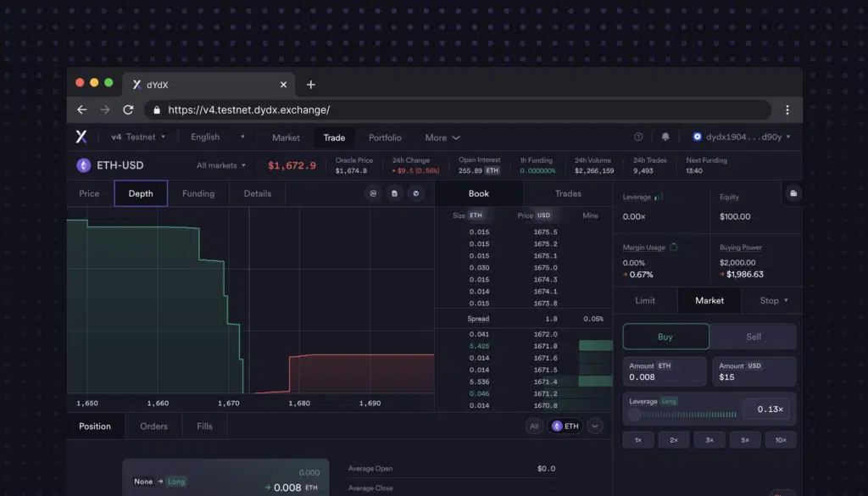Screen dimensions: 868x496
Task: Click the 1671.8 bid price row
Action: [x=524, y=346]
